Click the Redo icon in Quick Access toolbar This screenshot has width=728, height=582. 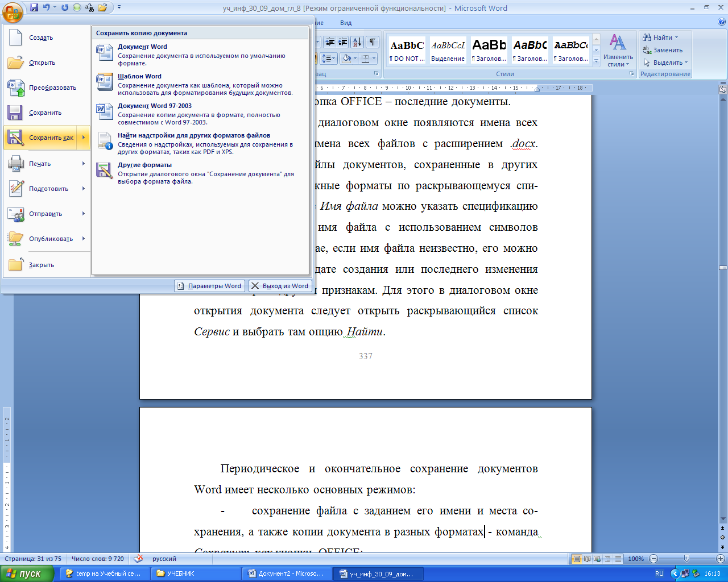64,8
